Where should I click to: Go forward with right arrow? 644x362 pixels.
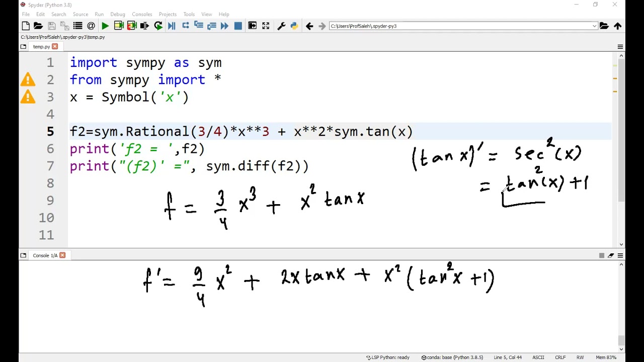(x=323, y=26)
